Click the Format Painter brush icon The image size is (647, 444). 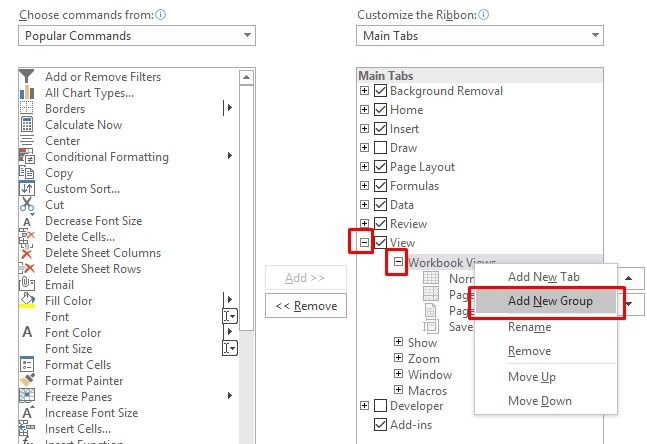[x=27, y=381]
